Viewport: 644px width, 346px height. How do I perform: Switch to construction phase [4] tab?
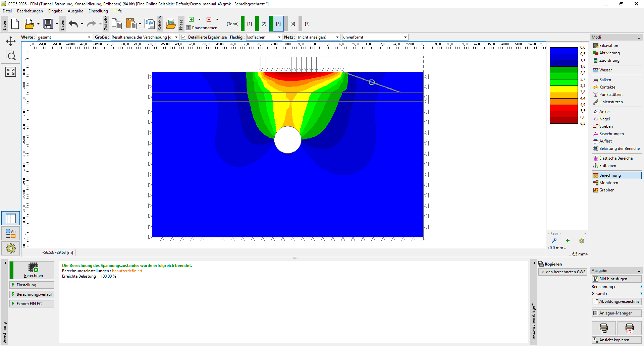[292, 24]
